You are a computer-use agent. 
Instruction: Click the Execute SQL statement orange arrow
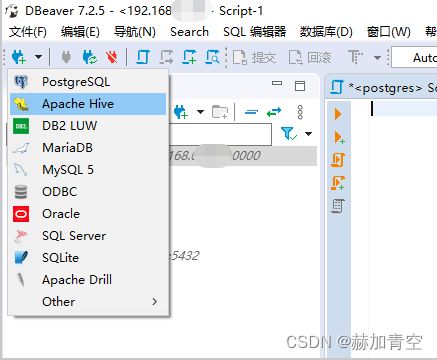tap(338, 114)
